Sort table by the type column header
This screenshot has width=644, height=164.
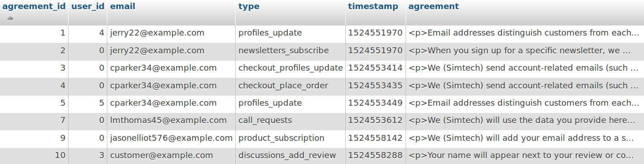point(249,6)
